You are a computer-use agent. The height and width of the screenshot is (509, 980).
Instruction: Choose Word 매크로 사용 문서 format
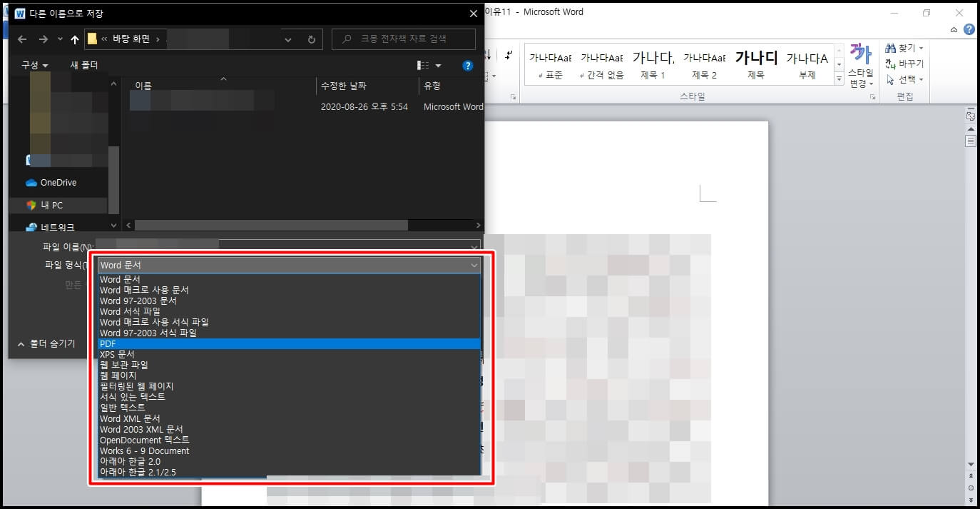pyautogui.click(x=289, y=290)
